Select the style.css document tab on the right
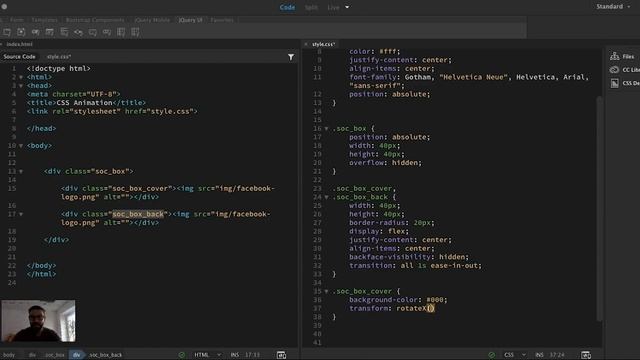 pos(324,44)
